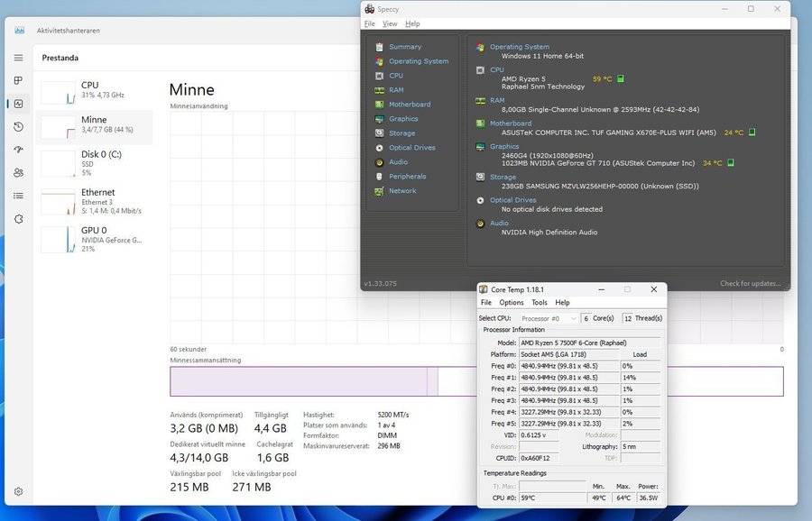This screenshot has height=521, width=812.
Task: Open the View menu in Speccy
Action: [390, 23]
